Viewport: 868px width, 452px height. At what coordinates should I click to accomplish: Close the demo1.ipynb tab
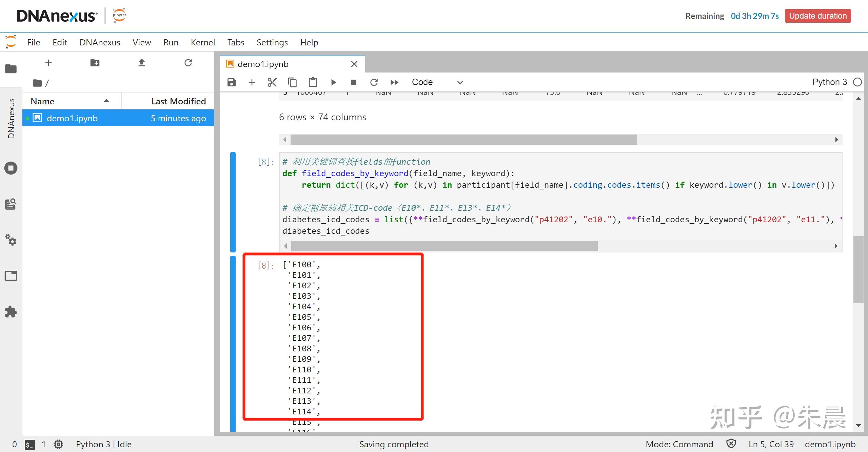[x=354, y=64]
